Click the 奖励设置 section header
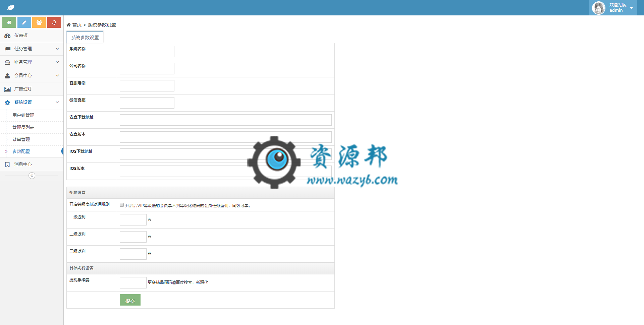Image resolution: width=644 pixels, height=325 pixels. pos(201,193)
